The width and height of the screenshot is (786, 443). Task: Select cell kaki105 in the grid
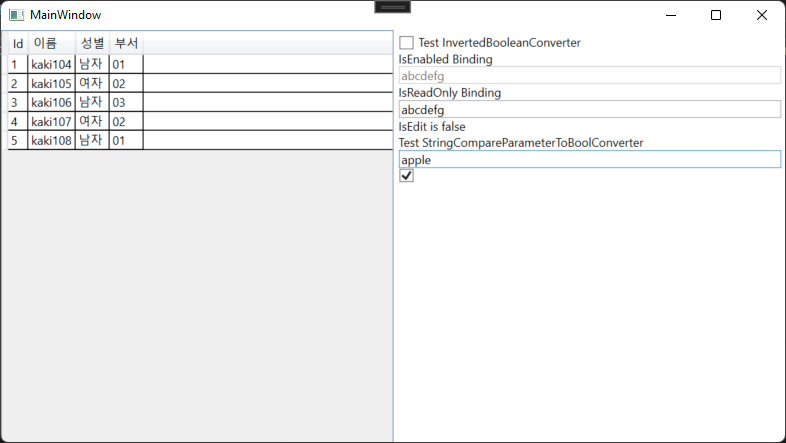point(51,83)
